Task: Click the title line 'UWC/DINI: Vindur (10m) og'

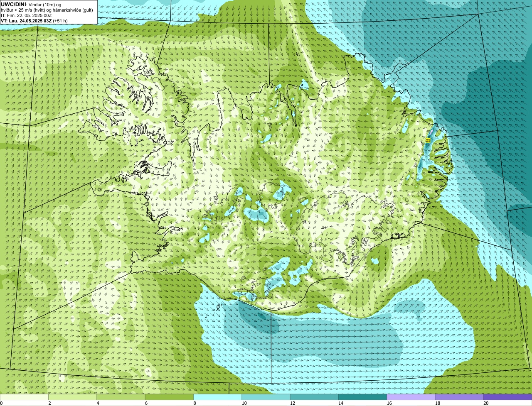Action: pos(31,4)
